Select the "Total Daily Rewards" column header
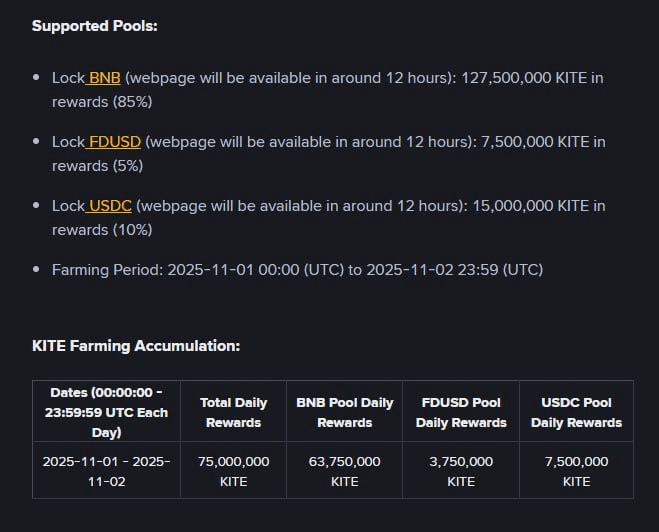Screen dimensions: 659x532 [233, 412]
